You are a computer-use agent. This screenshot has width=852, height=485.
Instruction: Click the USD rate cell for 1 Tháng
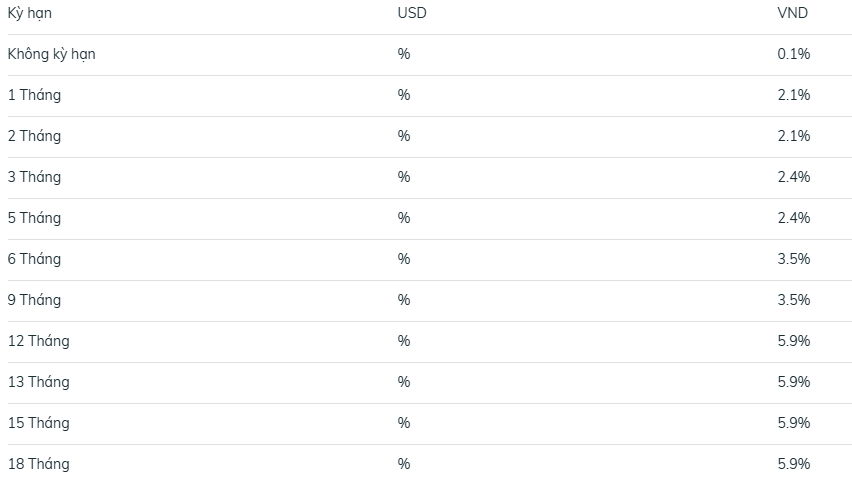click(404, 95)
